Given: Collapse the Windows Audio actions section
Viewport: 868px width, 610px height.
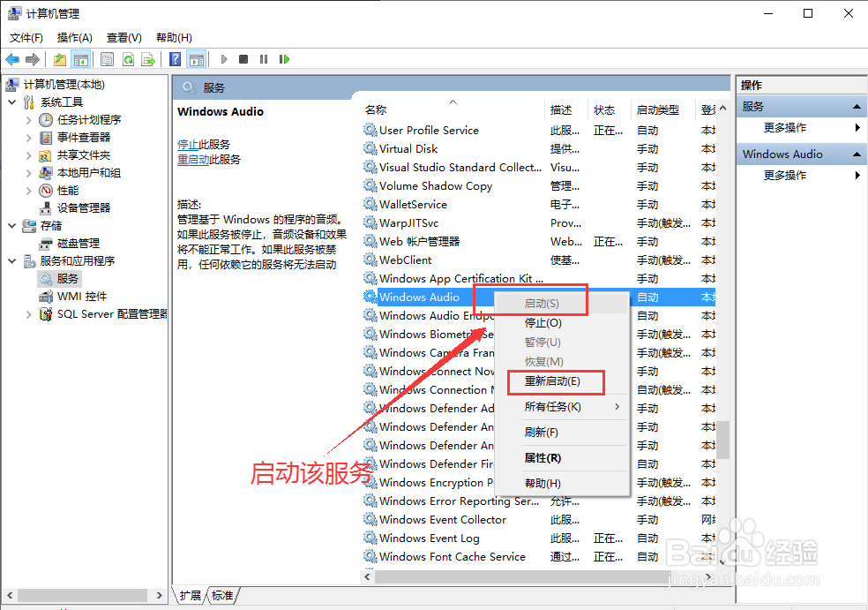Looking at the screenshot, I should click(x=857, y=154).
